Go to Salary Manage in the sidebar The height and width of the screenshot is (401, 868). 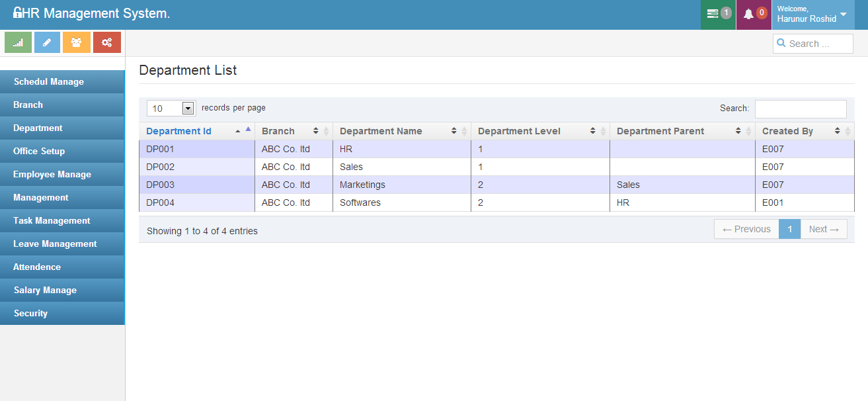coord(45,290)
